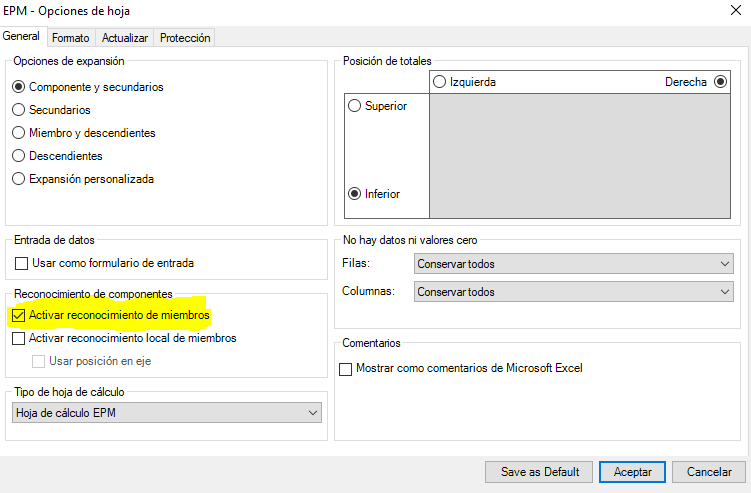Set totals position to Izquierda
The height and width of the screenshot is (493, 751).
(x=440, y=82)
